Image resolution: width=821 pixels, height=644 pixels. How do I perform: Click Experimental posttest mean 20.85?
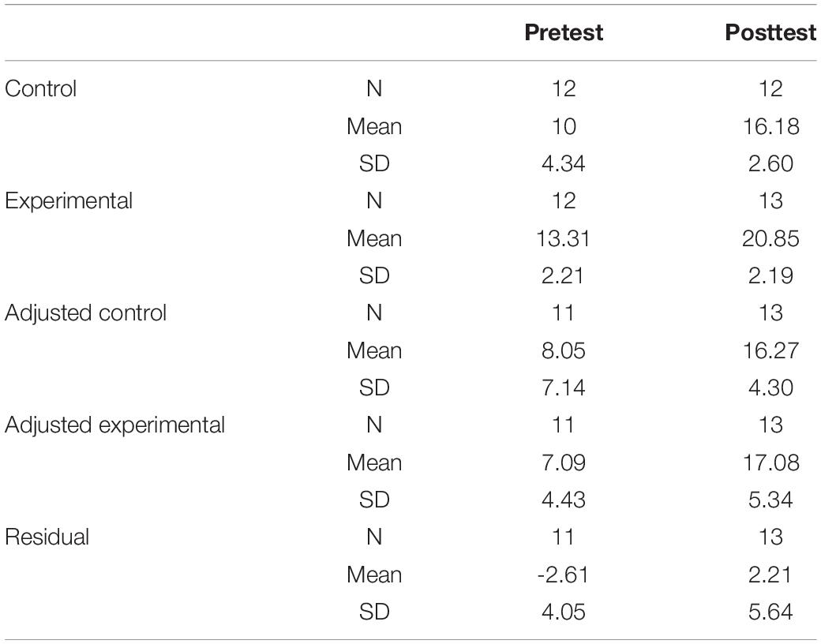770,239
